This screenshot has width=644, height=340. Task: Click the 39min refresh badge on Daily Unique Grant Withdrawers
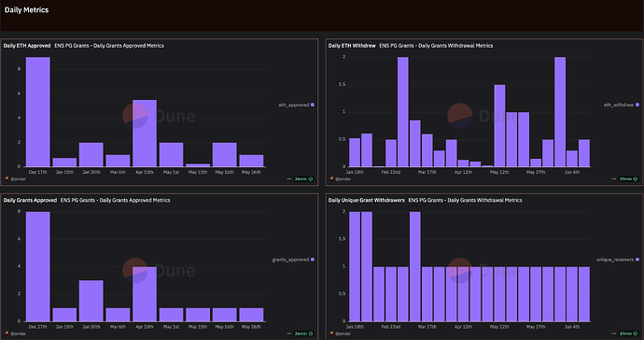coord(628,333)
